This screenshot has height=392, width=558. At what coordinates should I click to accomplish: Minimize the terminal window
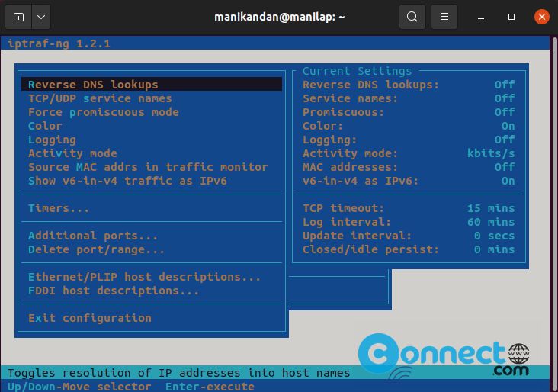coord(481,17)
